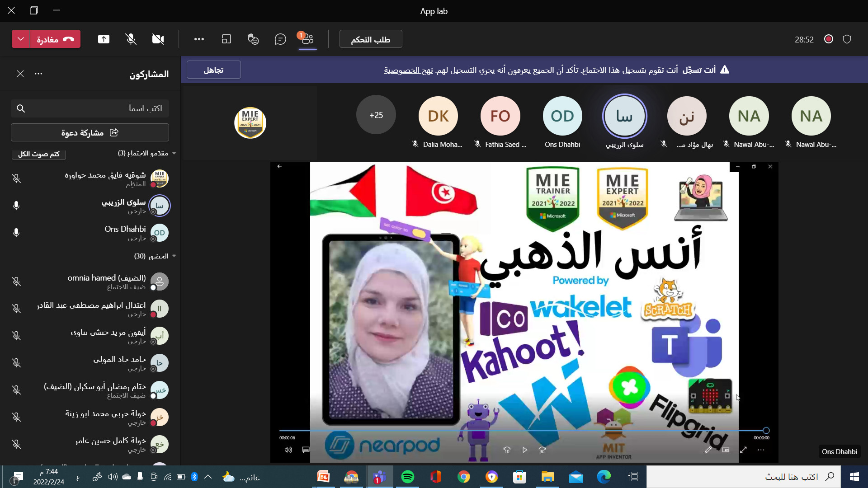Screen dimensions: 868x488
Task: Toggle mic icon for اعتدال ابراهيم مصطفى
Action: pyautogui.click(x=16, y=309)
